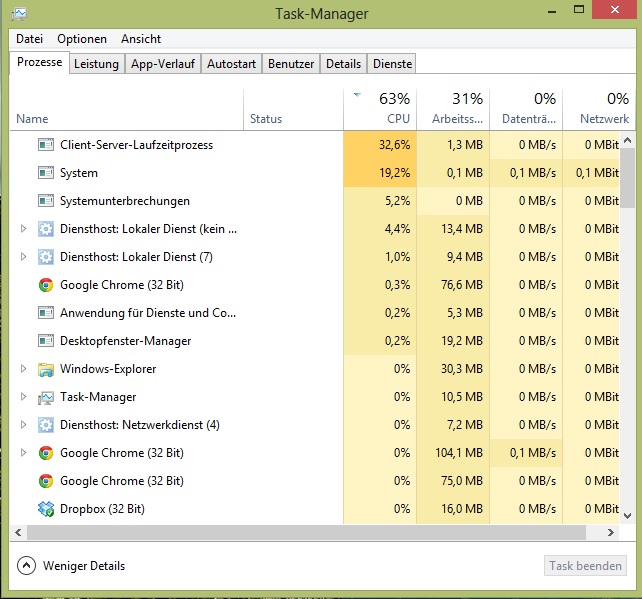Open the Datei menu
The width and height of the screenshot is (642, 599).
click(x=29, y=39)
